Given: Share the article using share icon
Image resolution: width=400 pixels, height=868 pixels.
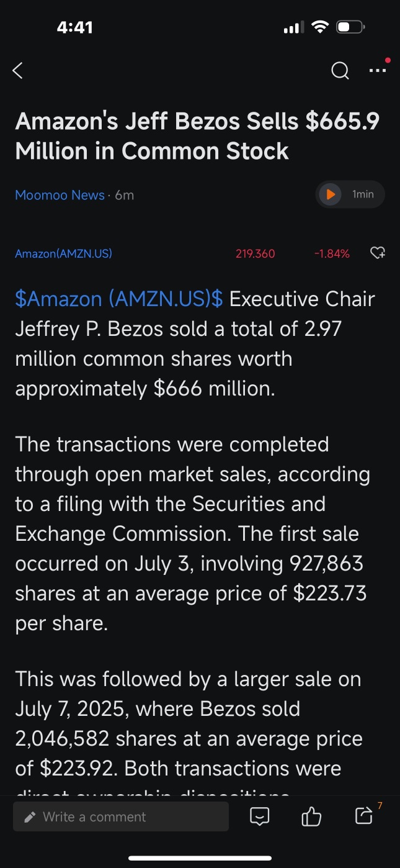Looking at the screenshot, I should point(363,816).
